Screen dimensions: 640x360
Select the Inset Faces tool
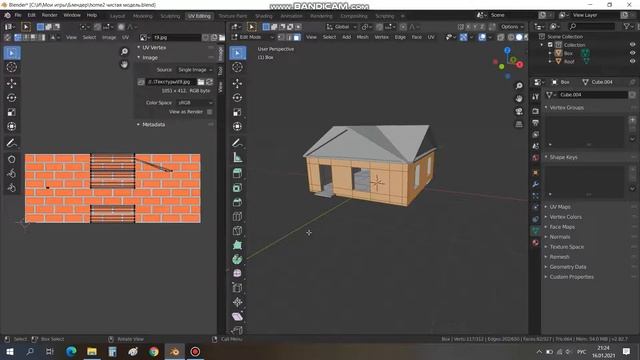[x=238, y=188]
